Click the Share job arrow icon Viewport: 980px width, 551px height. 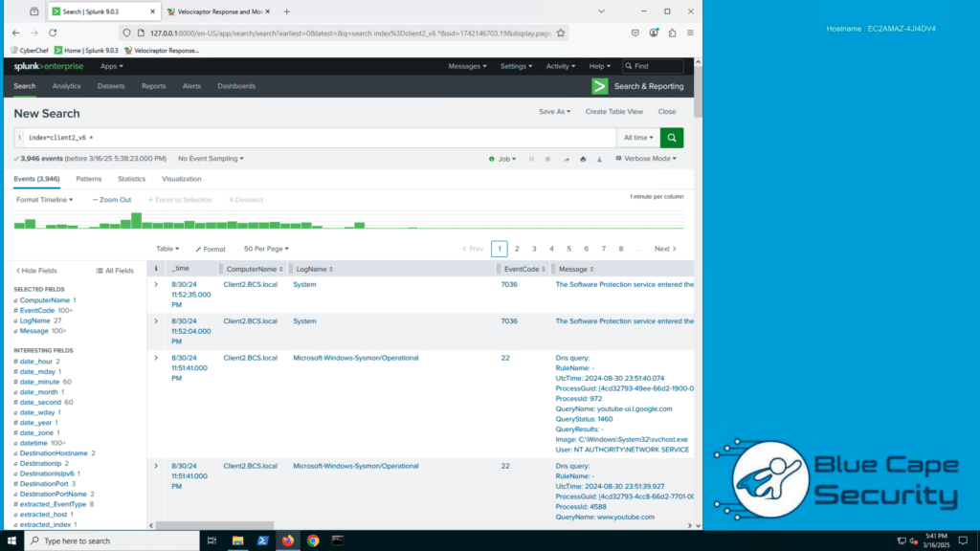coord(566,159)
